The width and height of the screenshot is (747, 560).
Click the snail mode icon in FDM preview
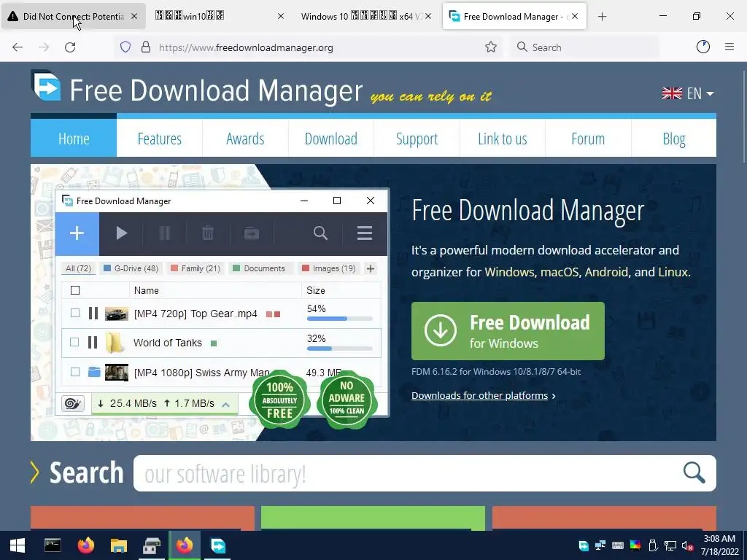click(x=73, y=403)
